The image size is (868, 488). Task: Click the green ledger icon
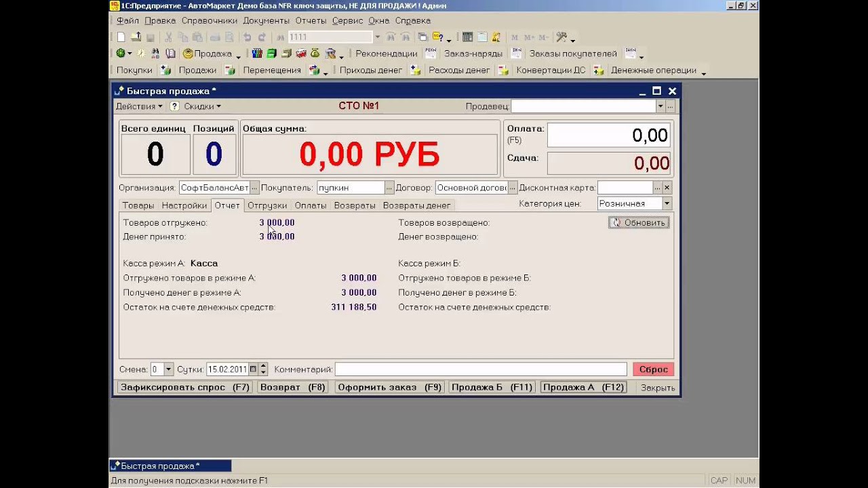271,54
